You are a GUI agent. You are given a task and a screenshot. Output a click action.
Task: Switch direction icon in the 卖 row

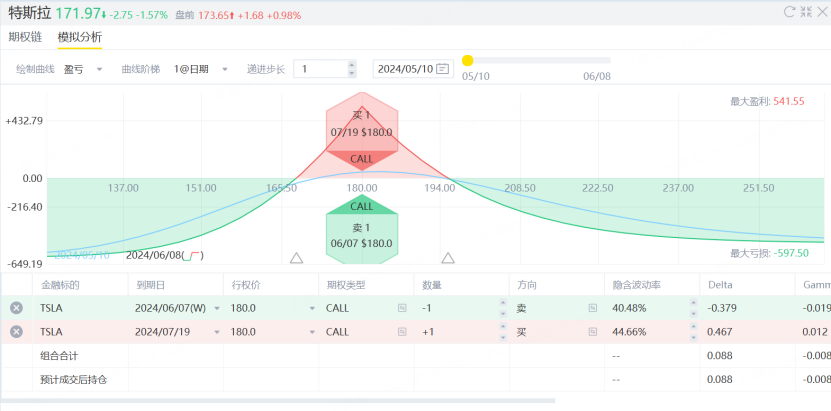tap(593, 308)
